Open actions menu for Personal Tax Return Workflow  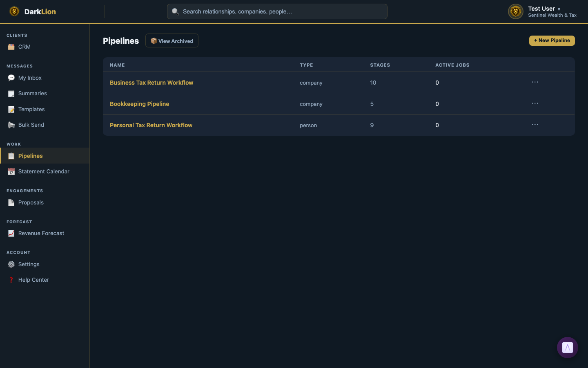[x=535, y=125]
